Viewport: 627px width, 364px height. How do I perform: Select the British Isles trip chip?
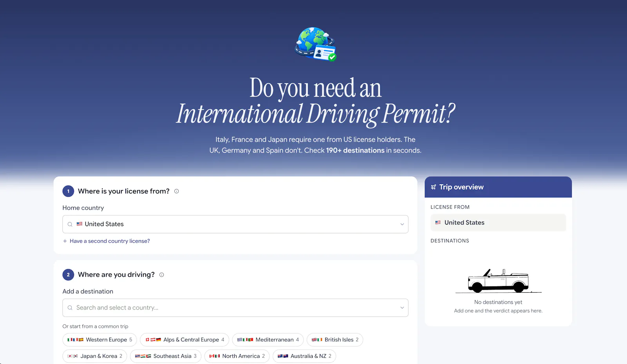(335, 340)
